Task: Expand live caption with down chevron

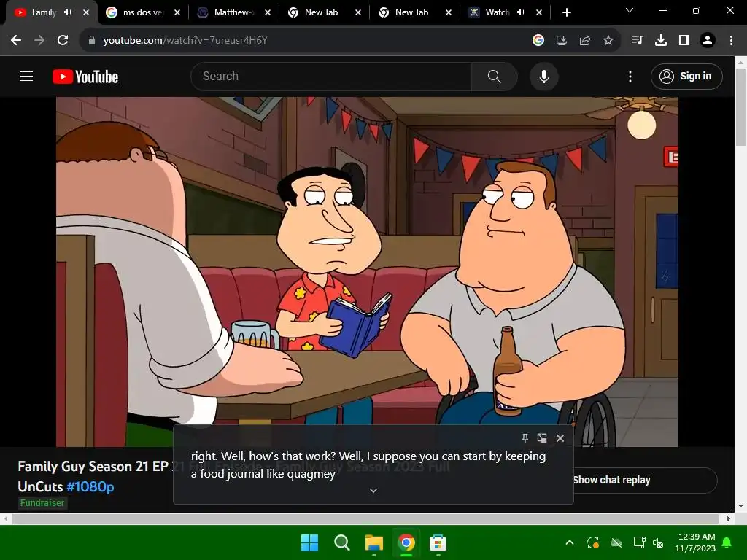Action: [x=373, y=491]
